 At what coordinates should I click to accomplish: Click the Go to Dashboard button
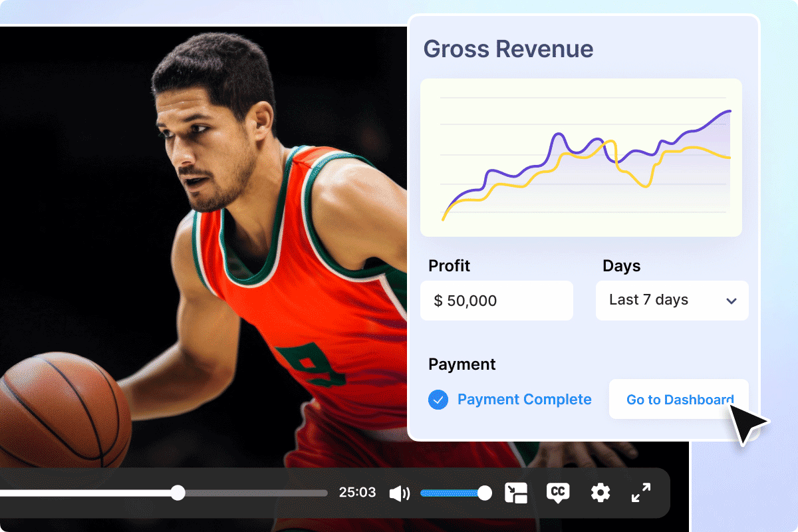(678, 399)
